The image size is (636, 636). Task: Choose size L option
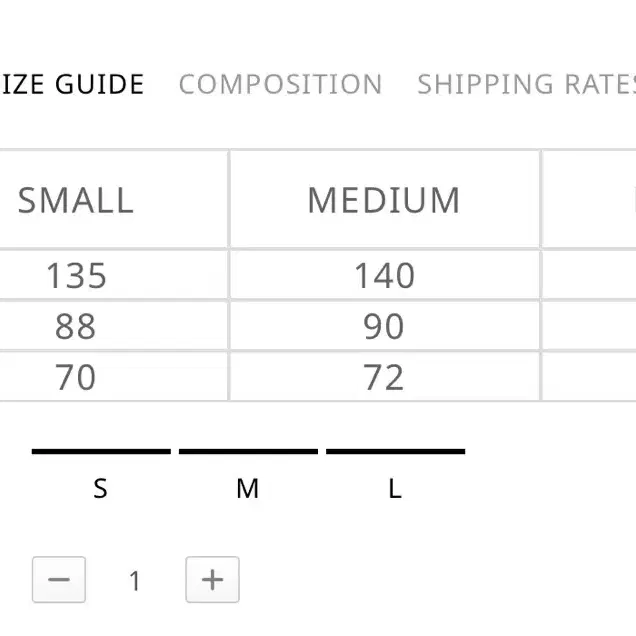[x=395, y=488]
